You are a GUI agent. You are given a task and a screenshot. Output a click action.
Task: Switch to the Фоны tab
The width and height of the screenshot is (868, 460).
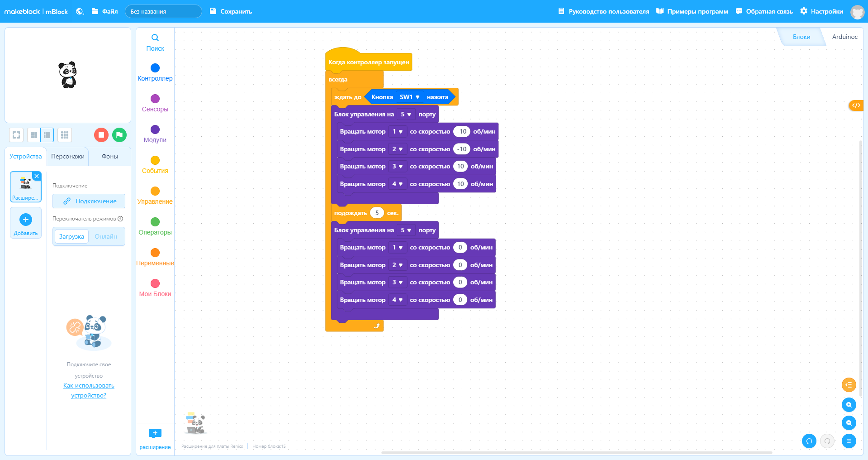coord(110,156)
